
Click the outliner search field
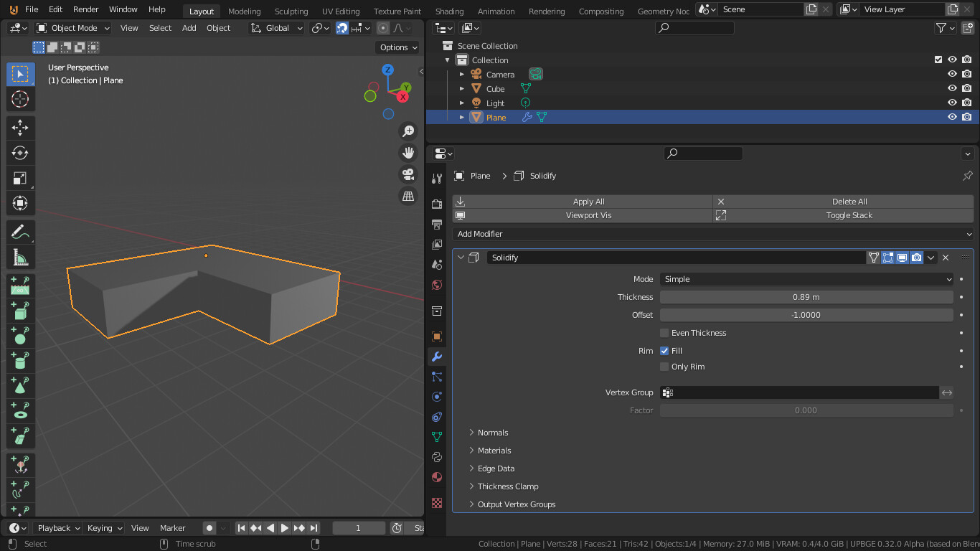coord(694,27)
